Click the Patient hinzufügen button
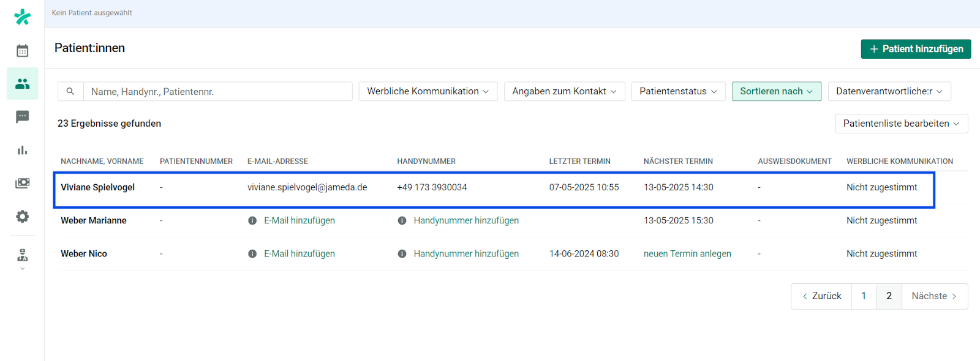 tap(916, 49)
